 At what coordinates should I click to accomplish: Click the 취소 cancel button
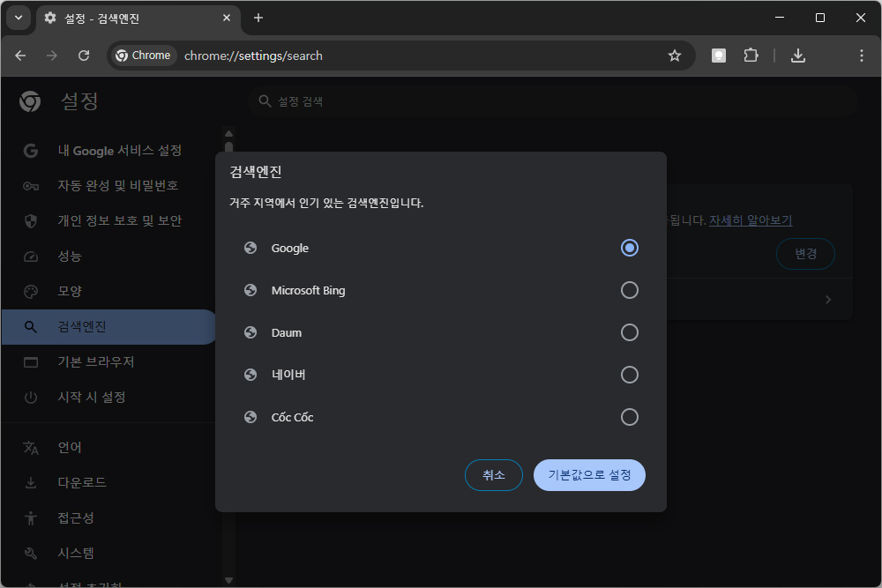[493, 475]
